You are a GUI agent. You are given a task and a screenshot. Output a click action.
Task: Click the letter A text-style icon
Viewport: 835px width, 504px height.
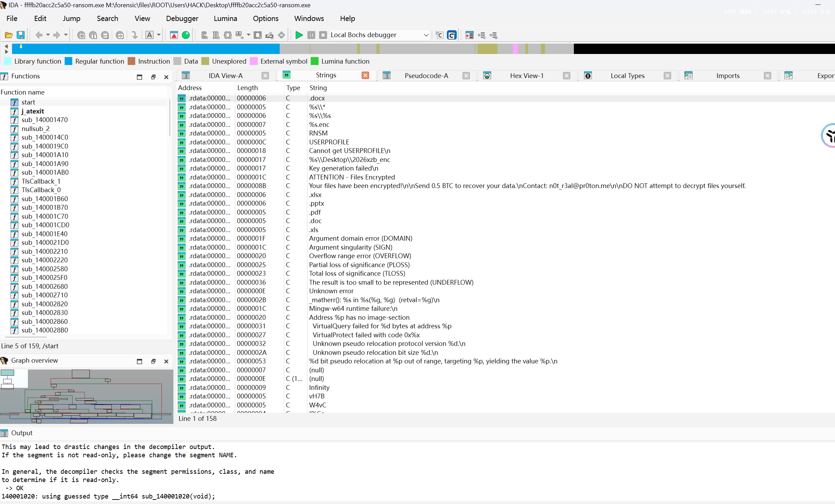click(149, 35)
